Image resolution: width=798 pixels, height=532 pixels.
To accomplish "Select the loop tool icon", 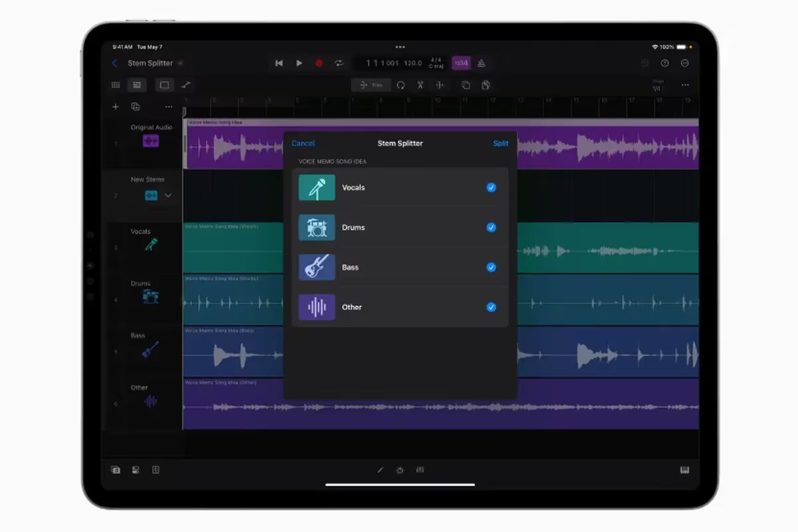I will (x=401, y=85).
